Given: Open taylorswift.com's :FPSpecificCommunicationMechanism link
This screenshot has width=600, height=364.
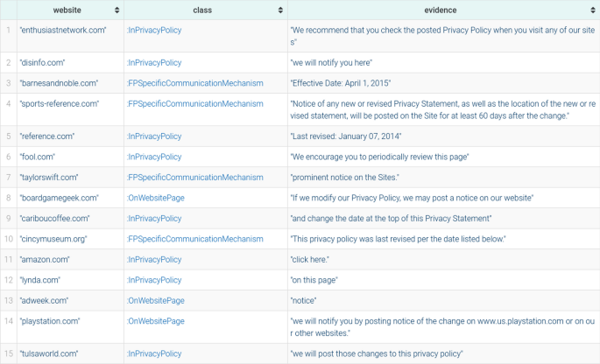Looking at the screenshot, I should [194, 177].
